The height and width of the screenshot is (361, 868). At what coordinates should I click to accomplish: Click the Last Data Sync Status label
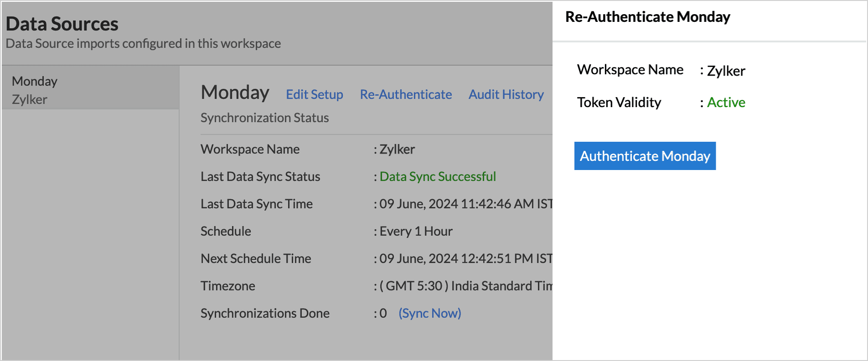260,176
